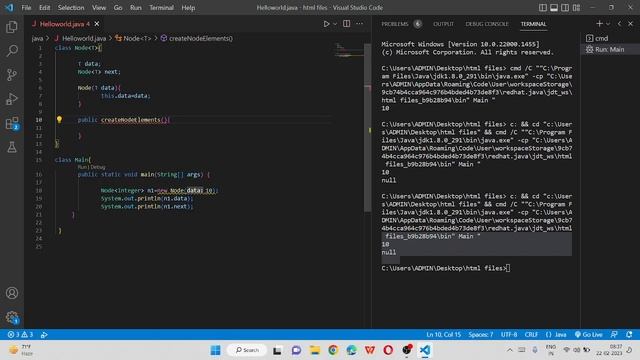Open File Explorer from taskbar
Screen dimensions: 640x360
click(x=315, y=350)
